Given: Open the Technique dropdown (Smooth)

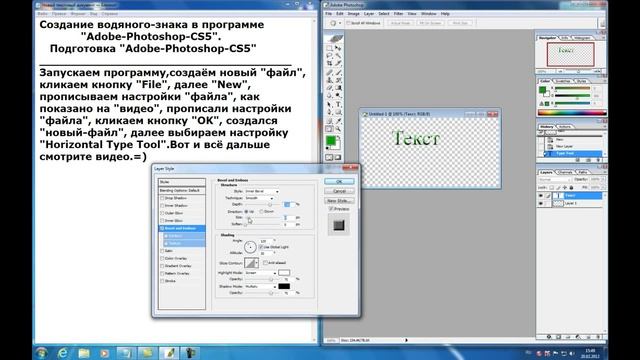Looking at the screenshot, I should [259, 198].
